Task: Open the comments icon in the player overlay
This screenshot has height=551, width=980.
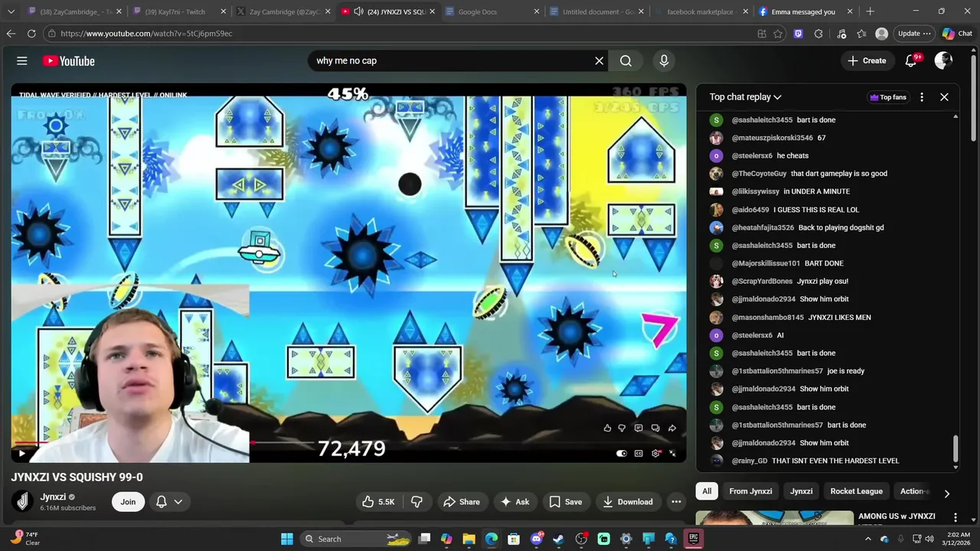Action: (639, 428)
